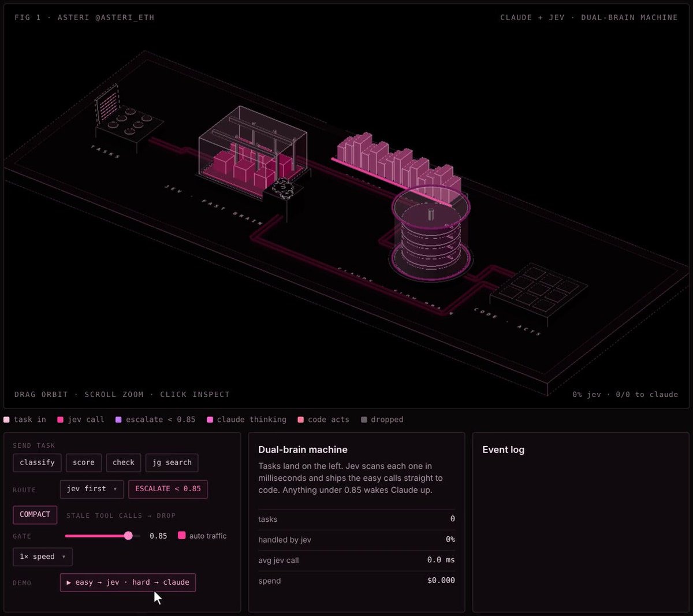Open the jev first route dropdown
The height and width of the screenshot is (616, 693).
(x=92, y=489)
